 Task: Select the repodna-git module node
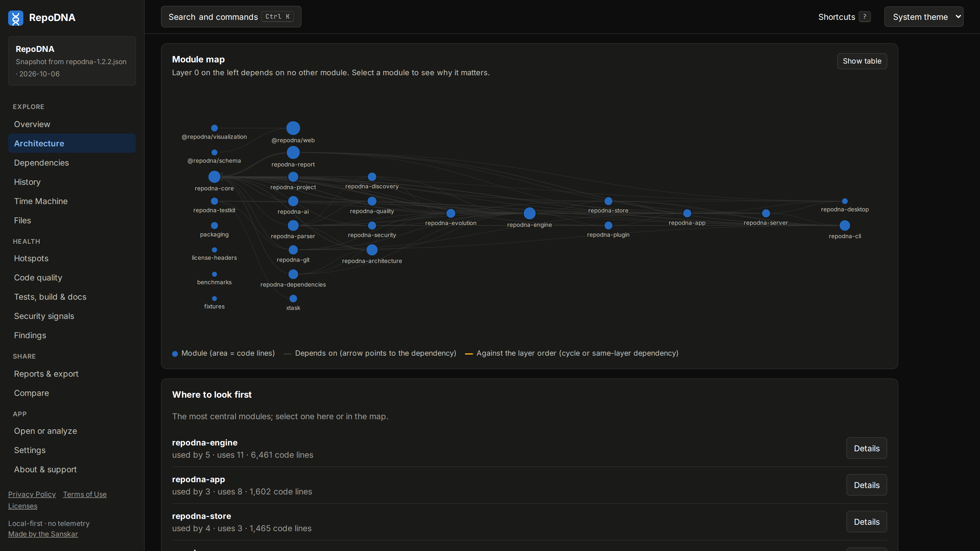(x=293, y=250)
